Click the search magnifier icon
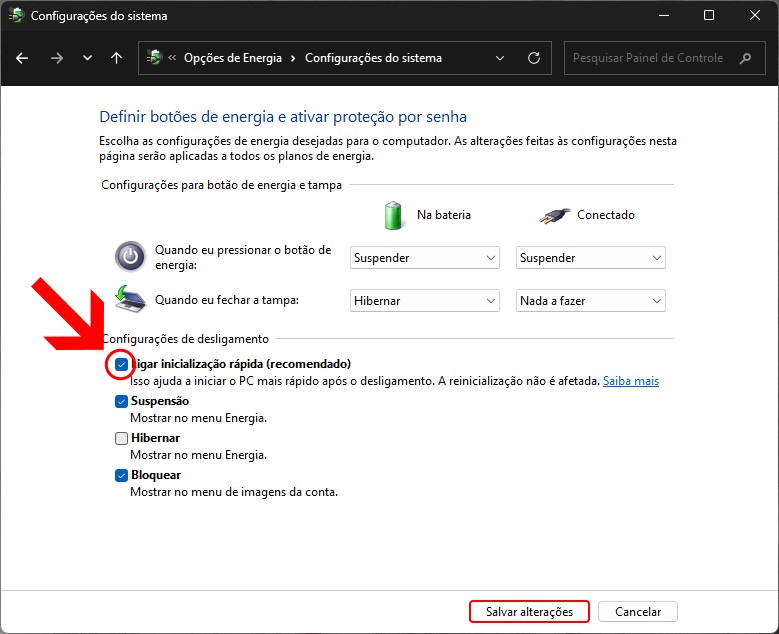The height and width of the screenshot is (634, 779). 745,58
